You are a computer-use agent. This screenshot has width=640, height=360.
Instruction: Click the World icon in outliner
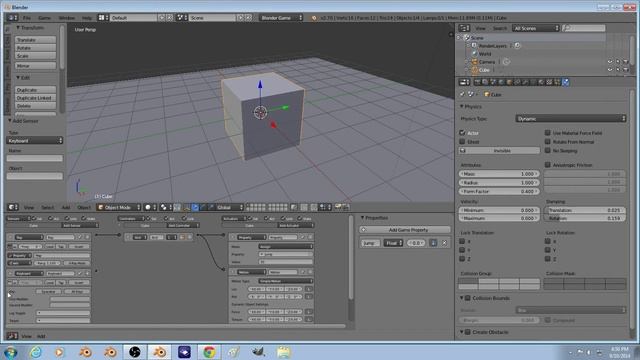tap(474, 53)
